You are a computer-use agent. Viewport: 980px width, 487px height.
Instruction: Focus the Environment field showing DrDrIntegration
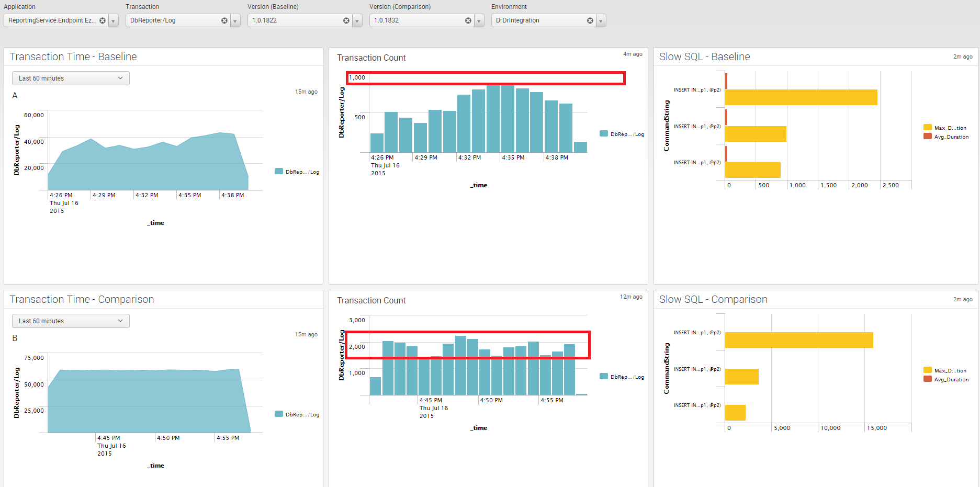point(539,20)
